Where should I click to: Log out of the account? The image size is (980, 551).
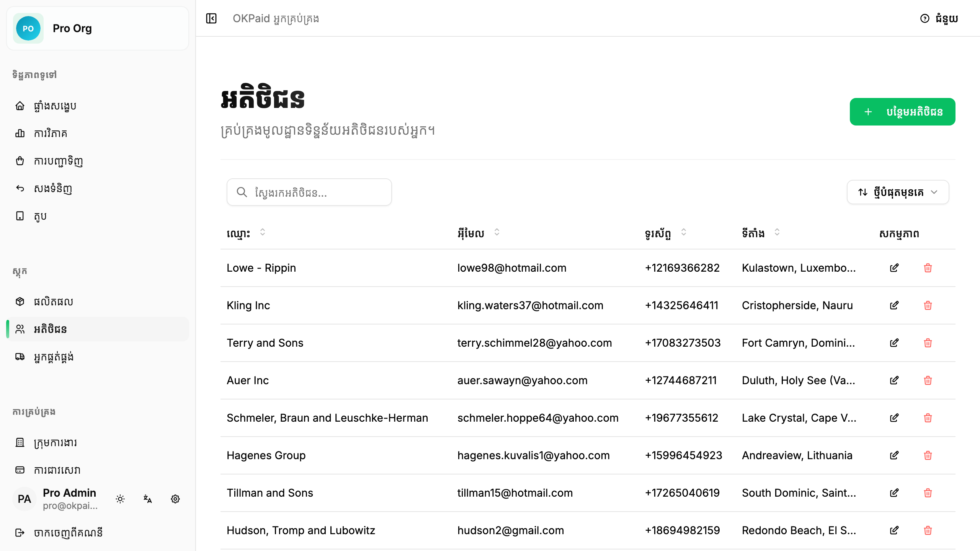point(98,533)
